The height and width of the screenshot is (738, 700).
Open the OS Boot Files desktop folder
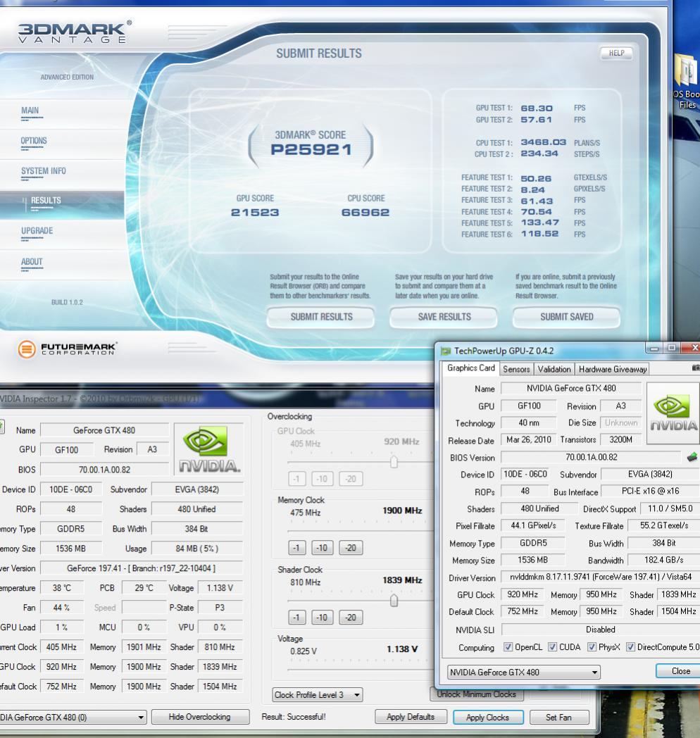(x=687, y=80)
